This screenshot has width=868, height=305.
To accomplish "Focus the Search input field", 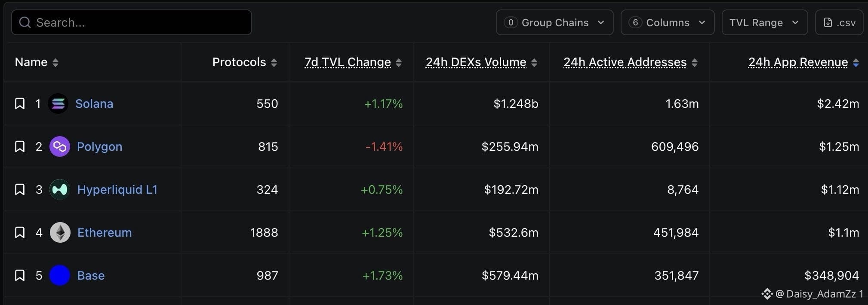I will click(132, 22).
